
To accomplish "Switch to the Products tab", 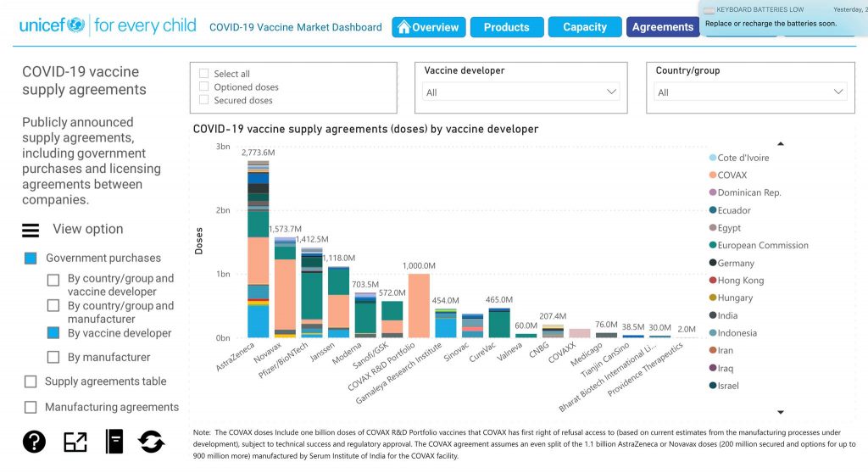I will point(507,26).
